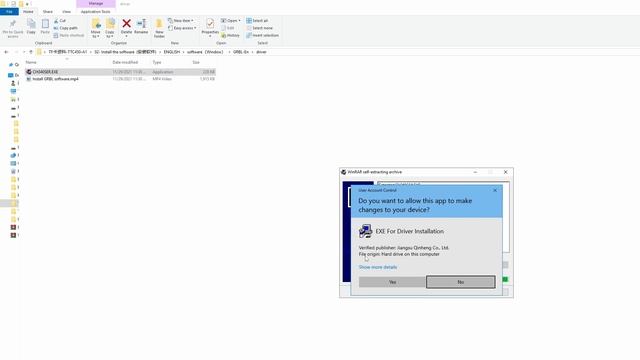Image resolution: width=640 pixels, height=360 pixels.
Task: Click the Edit ribbon button
Action: click(228, 28)
